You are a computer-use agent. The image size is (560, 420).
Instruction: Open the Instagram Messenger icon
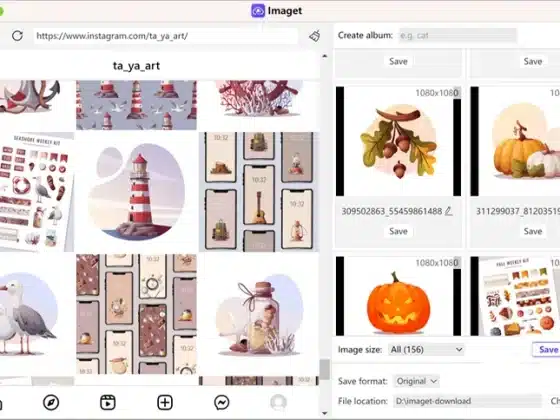(x=221, y=402)
